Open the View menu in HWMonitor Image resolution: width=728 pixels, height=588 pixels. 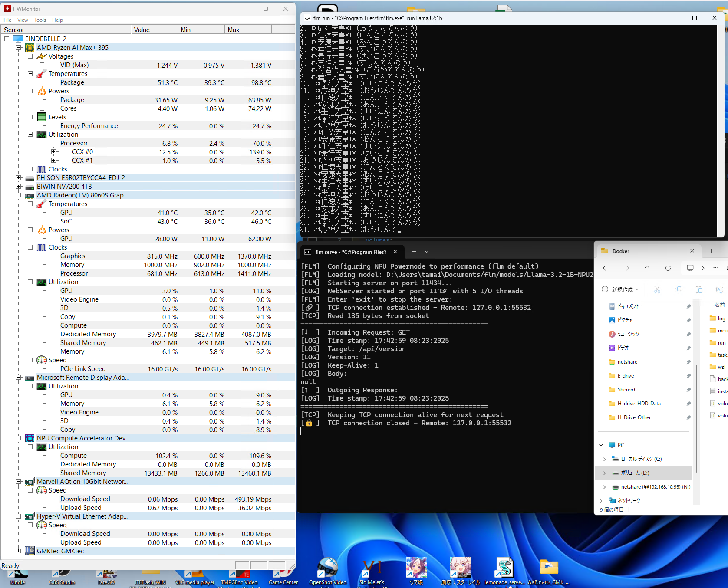pos(23,20)
